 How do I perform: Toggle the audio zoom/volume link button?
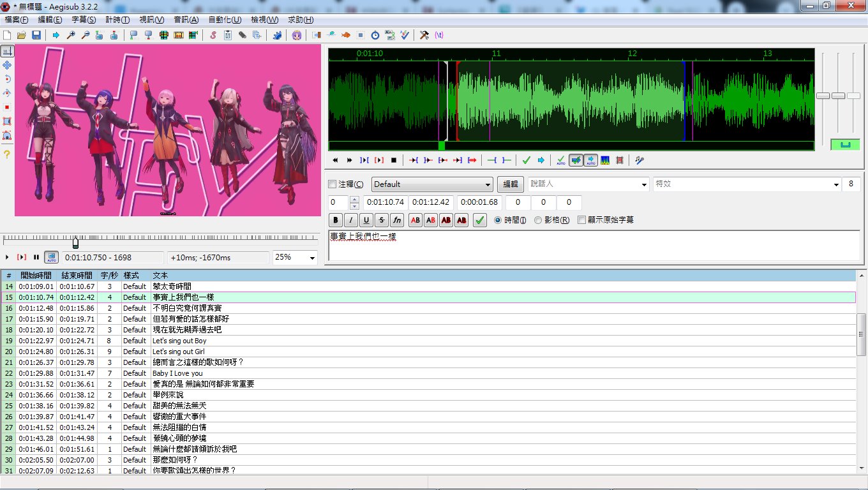point(845,145)
